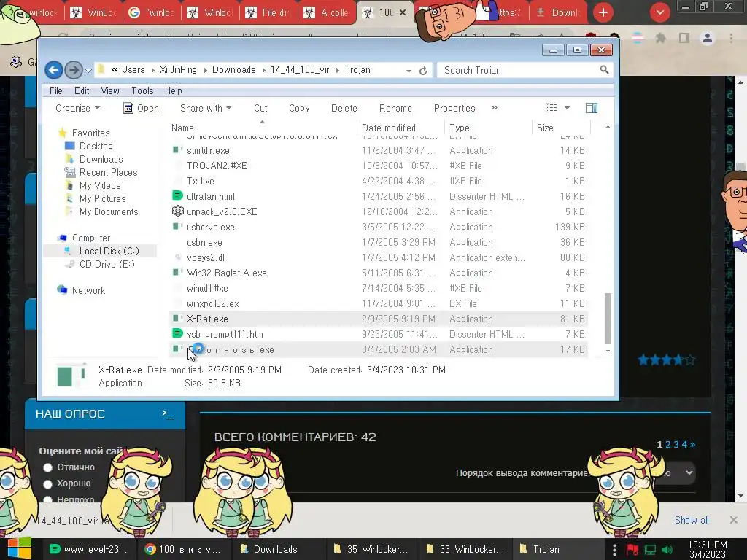The width and height of the screenshot is (747, 560).
Task: Click Copy in the toolbar
Action: [x=299, y=108]
